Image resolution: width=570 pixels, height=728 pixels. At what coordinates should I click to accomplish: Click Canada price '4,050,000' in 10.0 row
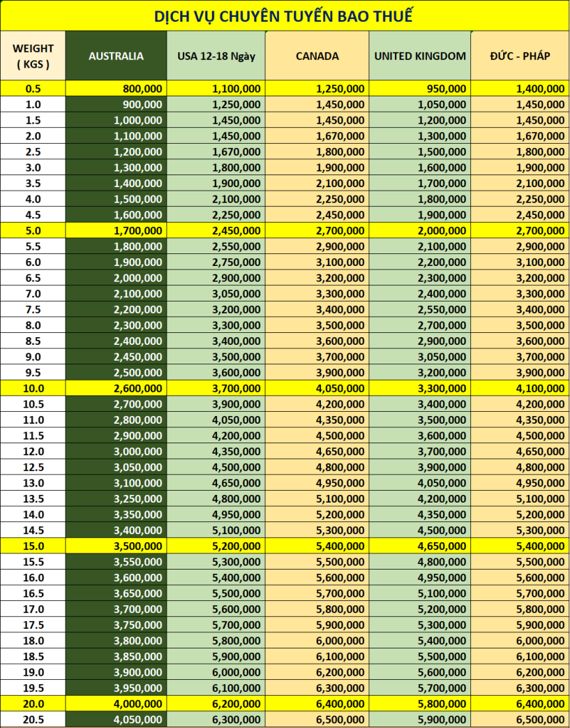pyautogui.click(x=317, y=388)
